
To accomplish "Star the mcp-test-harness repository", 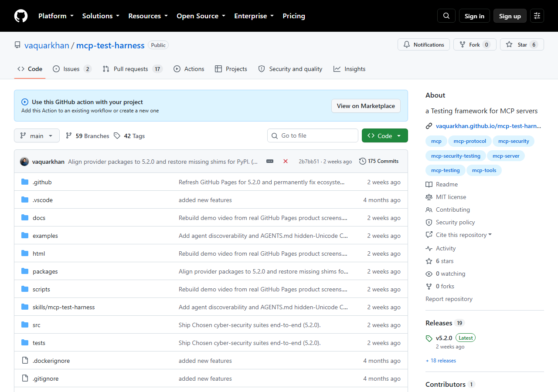I will [x=522, y=44].
